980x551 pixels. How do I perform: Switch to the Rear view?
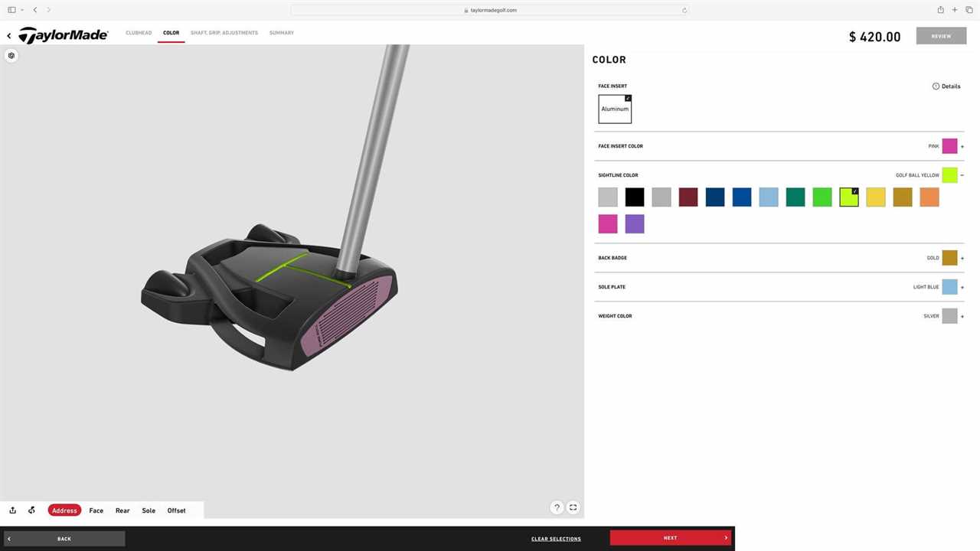[122, 510]
